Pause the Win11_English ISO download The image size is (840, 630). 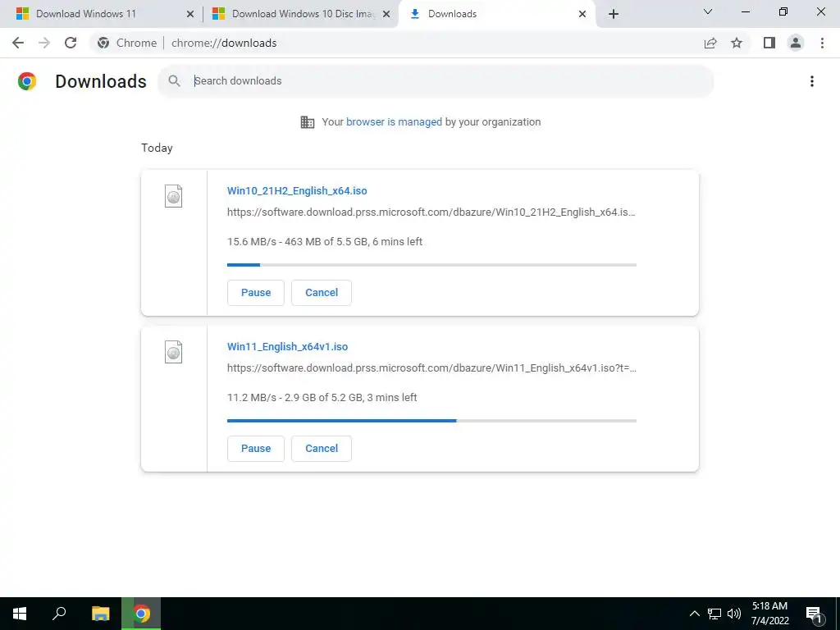click(x=256, y=449)
